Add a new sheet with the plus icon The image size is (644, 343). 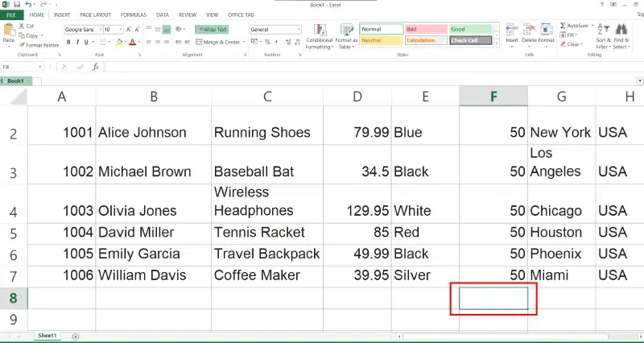click(x=75, y=337)
